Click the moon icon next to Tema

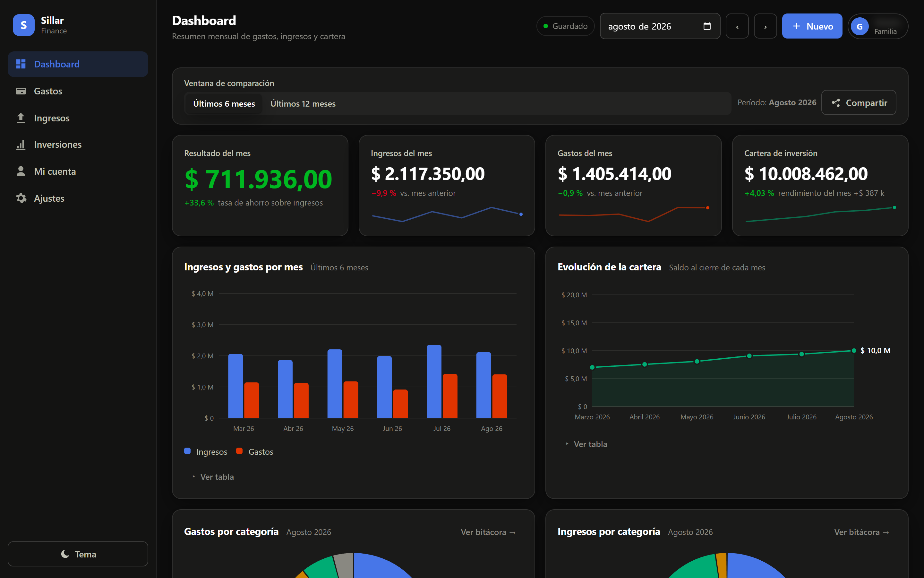click(65, 554)
